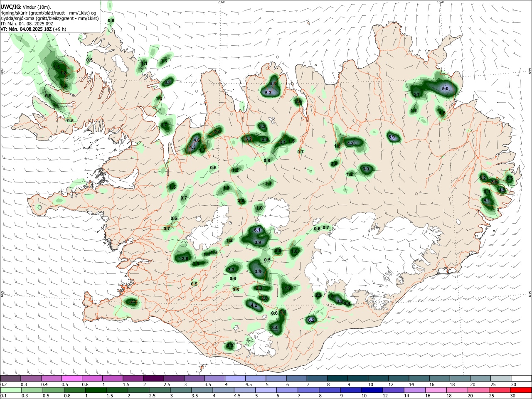532x399 pixels.
Task: Click the red 30 mm swatch in rain legend
Action: (521, 390)
